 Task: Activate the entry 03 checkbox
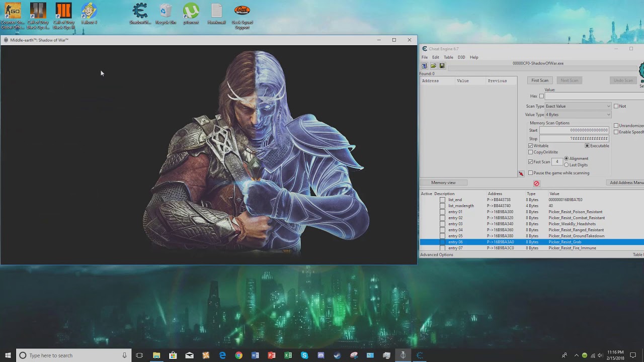point(442,224)
